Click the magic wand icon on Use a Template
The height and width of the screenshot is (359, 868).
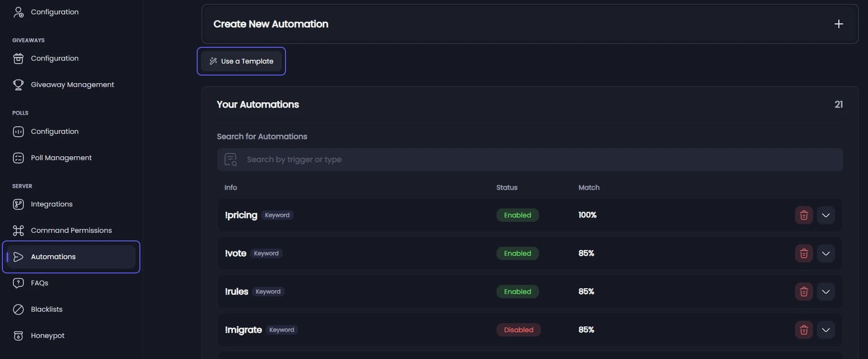click(213, 61)
